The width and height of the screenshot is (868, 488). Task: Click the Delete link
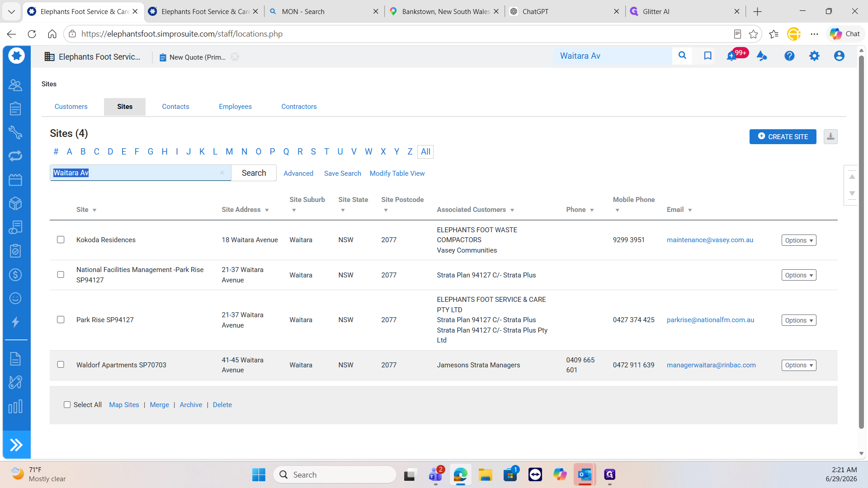click(222, 405)
